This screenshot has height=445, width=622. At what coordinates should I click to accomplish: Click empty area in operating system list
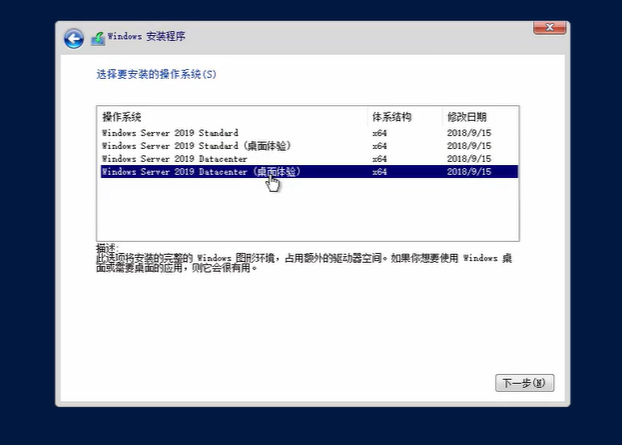pyautogui.click(x=300, y=210)
